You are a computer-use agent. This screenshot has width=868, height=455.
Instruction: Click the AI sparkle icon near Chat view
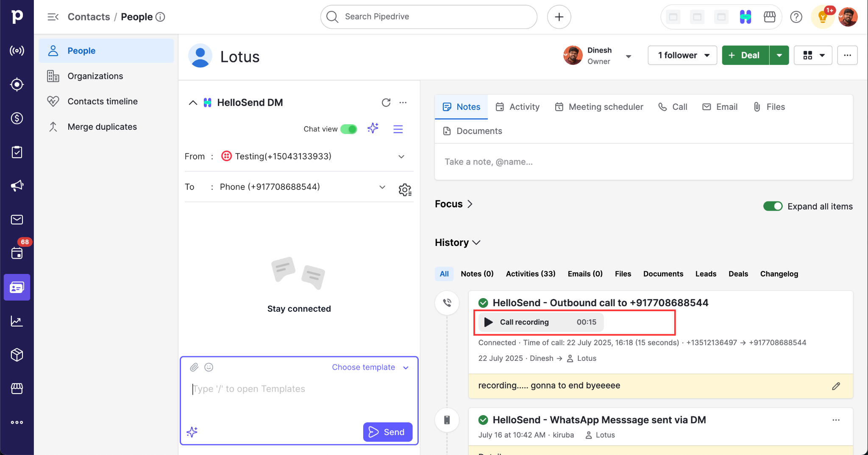click(373, 128)
